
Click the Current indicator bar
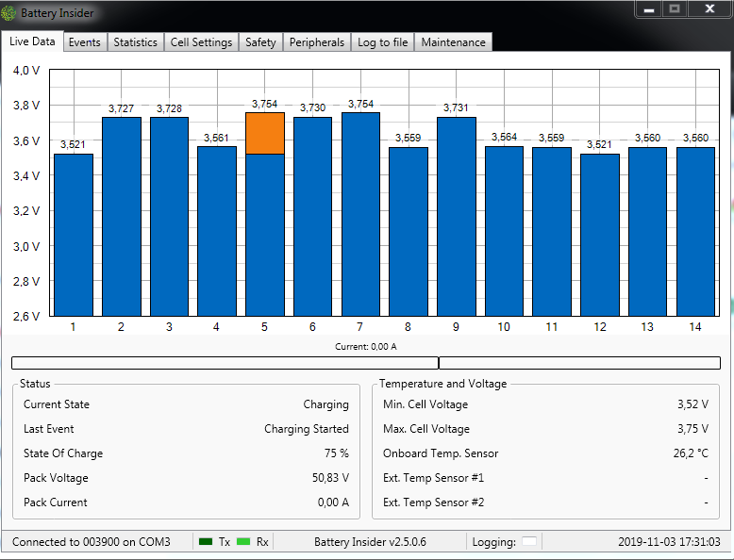click(x=366, y=363)
